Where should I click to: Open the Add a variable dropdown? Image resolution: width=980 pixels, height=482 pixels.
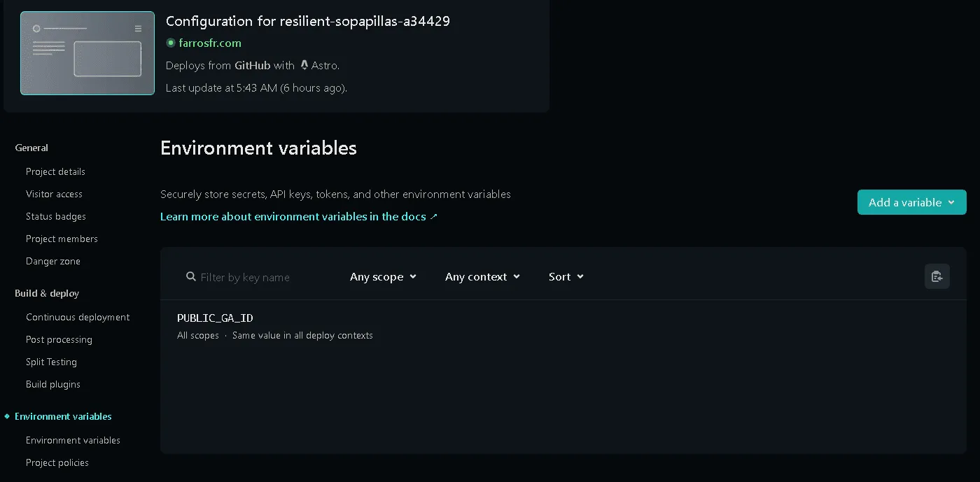point(911,202)
